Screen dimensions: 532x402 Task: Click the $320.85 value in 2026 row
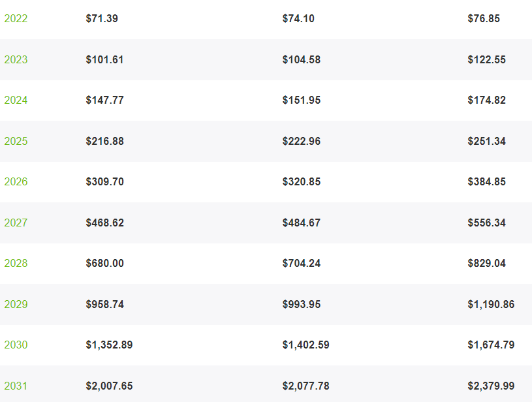point(301,182)
